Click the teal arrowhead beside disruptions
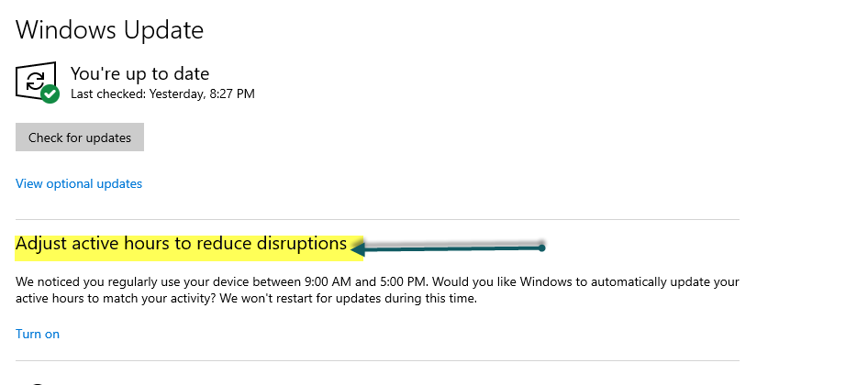 (358, 248)
